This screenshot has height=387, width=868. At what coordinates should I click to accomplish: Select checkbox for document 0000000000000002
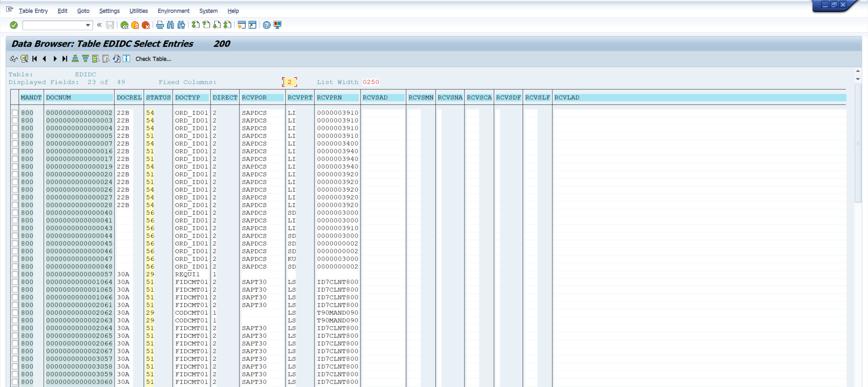[x=15, y=113]
